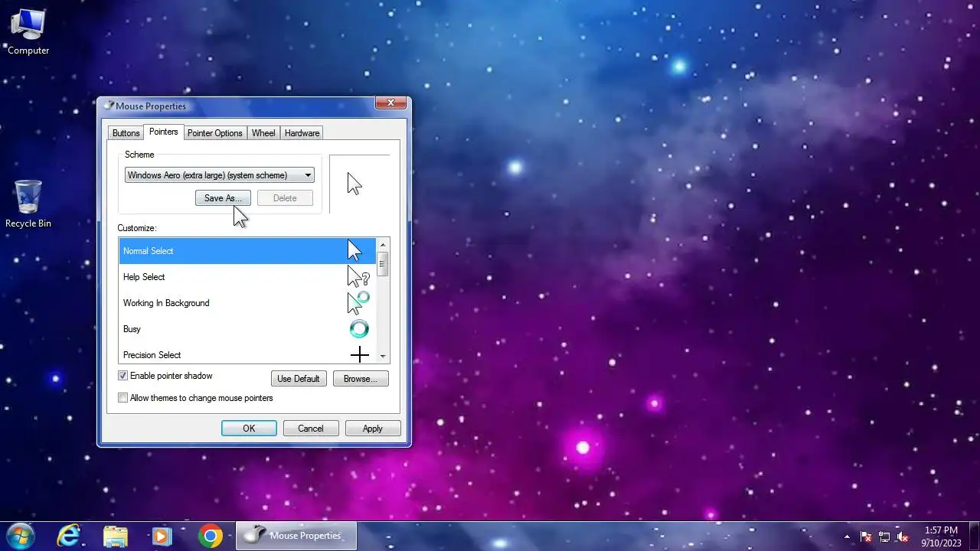Click the Apply button

pyautogui.click(x=373, y=429)
